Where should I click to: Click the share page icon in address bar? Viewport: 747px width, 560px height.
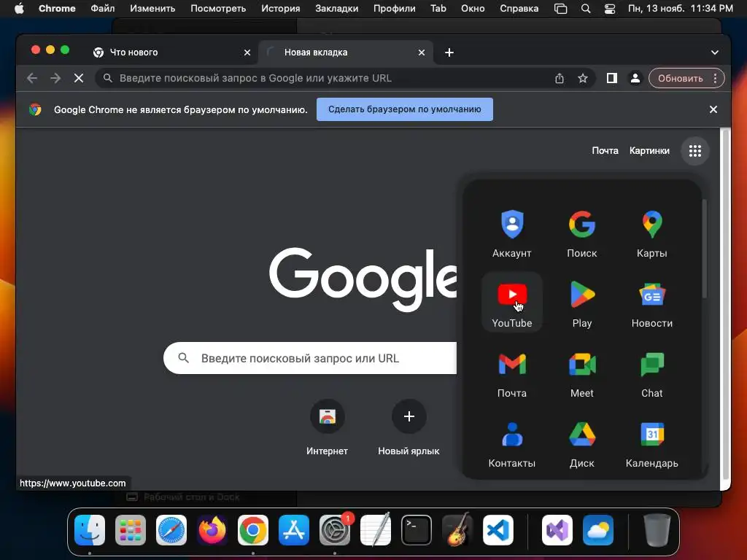560,78
